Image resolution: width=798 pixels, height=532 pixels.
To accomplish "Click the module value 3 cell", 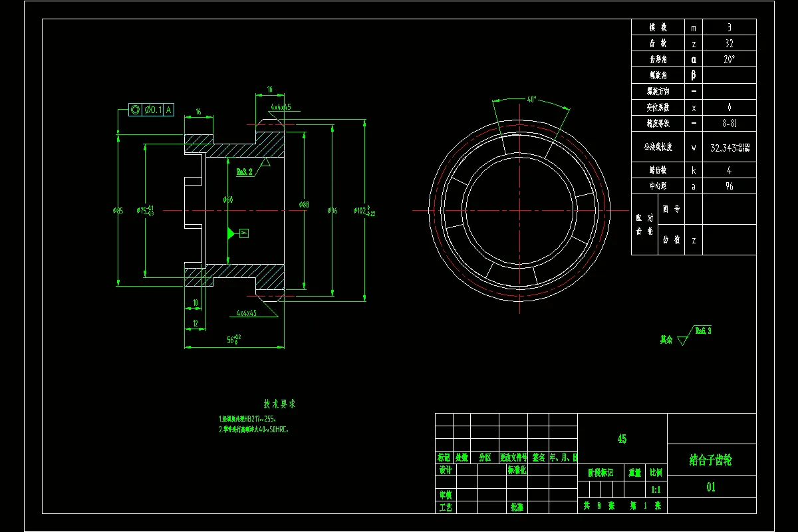I will pos(729,27).
